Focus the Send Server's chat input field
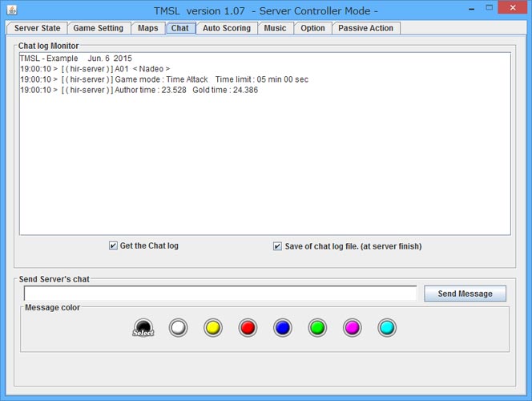Screen dimensions: 532x401 (220, 293)
